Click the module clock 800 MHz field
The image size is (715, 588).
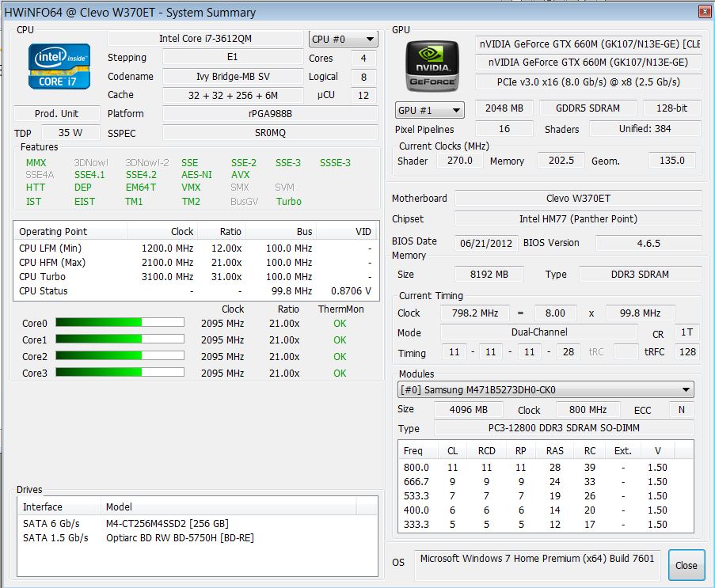click(x=588, y=409)
